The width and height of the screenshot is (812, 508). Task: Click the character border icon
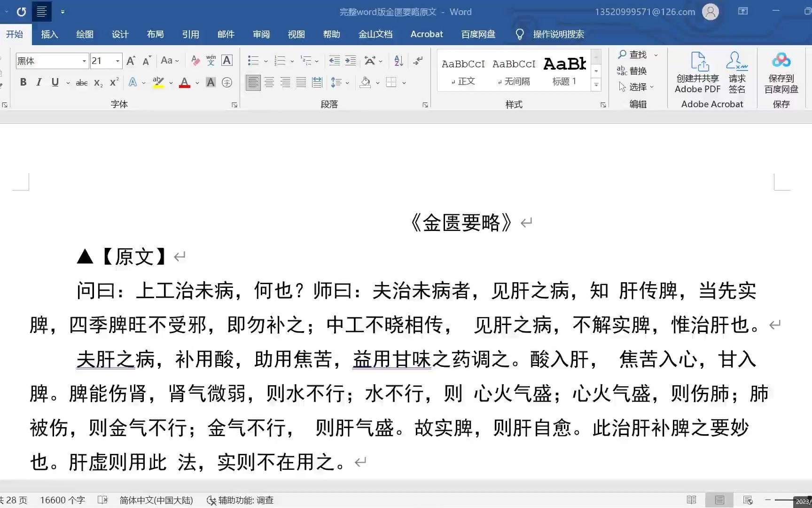tap(227, 61)
